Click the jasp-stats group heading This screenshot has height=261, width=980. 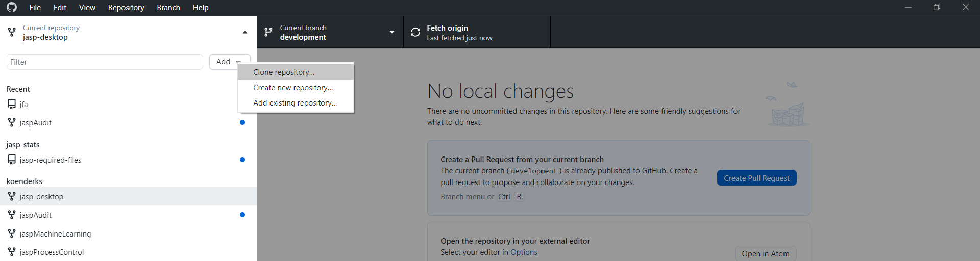click(x=23, y=145)
